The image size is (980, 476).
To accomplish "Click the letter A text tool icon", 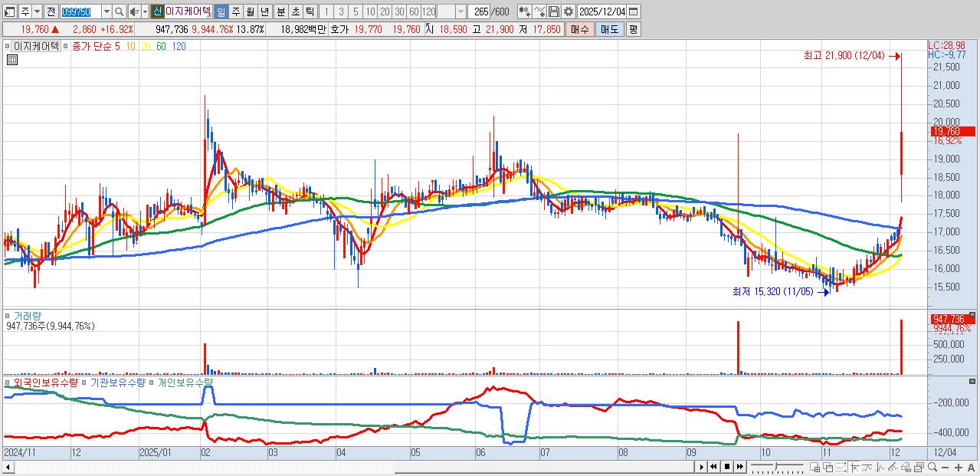I will pos(971,468).
